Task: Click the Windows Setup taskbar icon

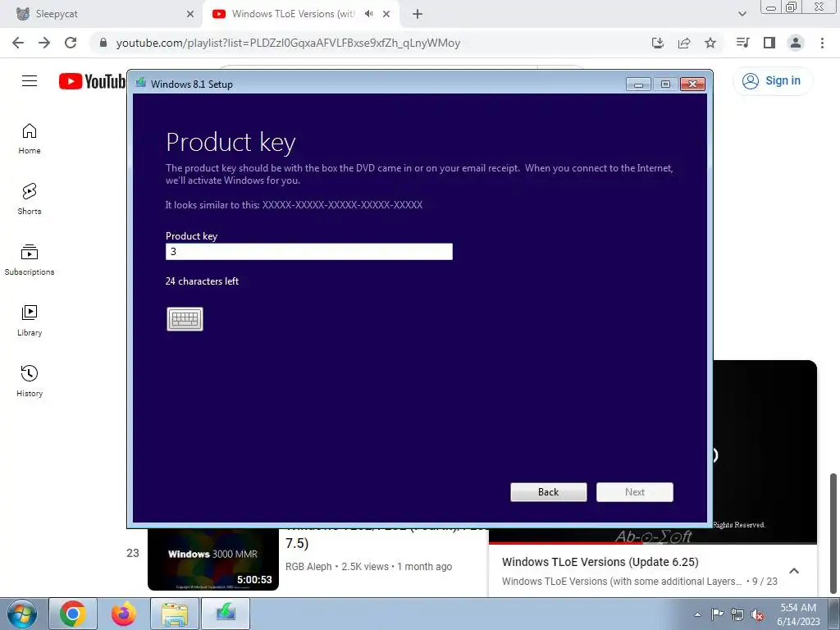Action: coord(226,614)
